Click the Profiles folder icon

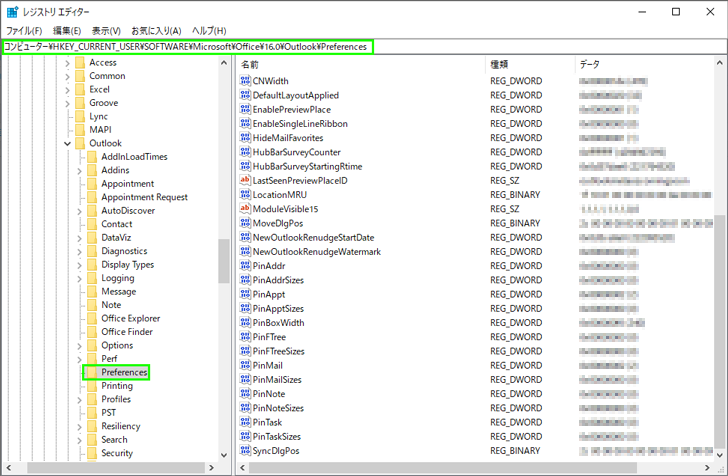[92, 399]
